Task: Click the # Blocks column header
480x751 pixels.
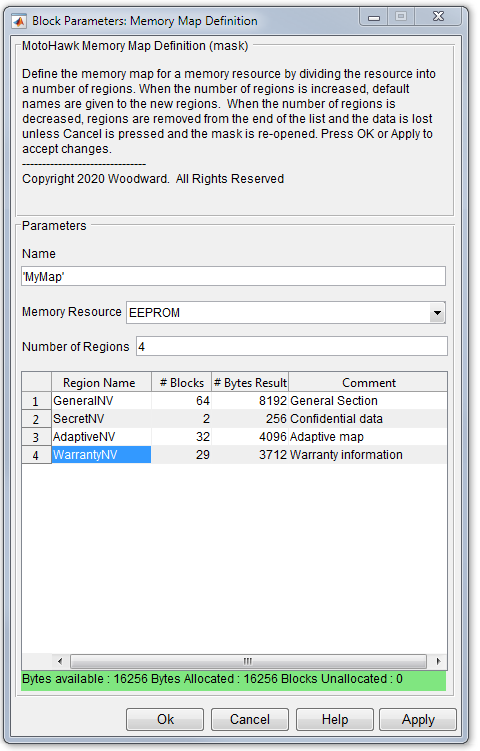Action: coord(182,383)
